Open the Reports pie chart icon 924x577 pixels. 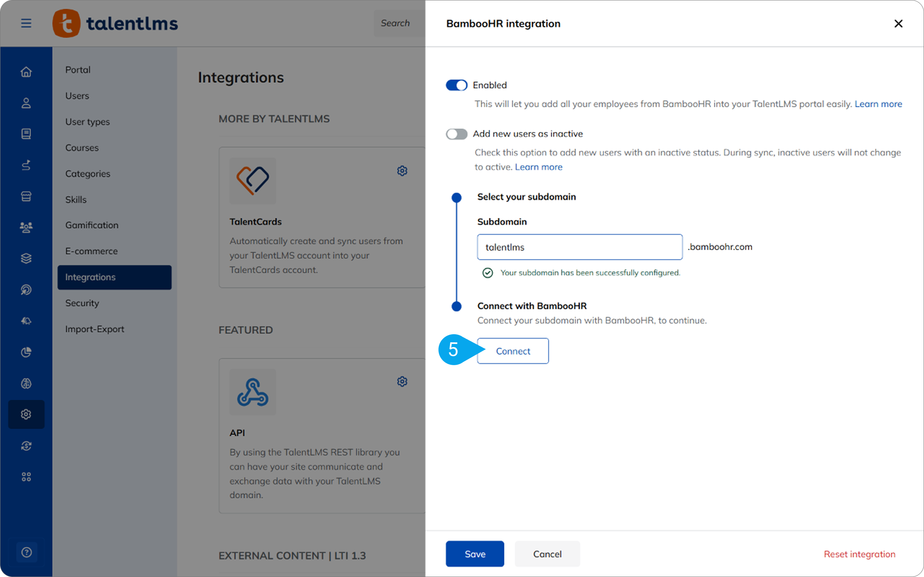coord(26,352)
